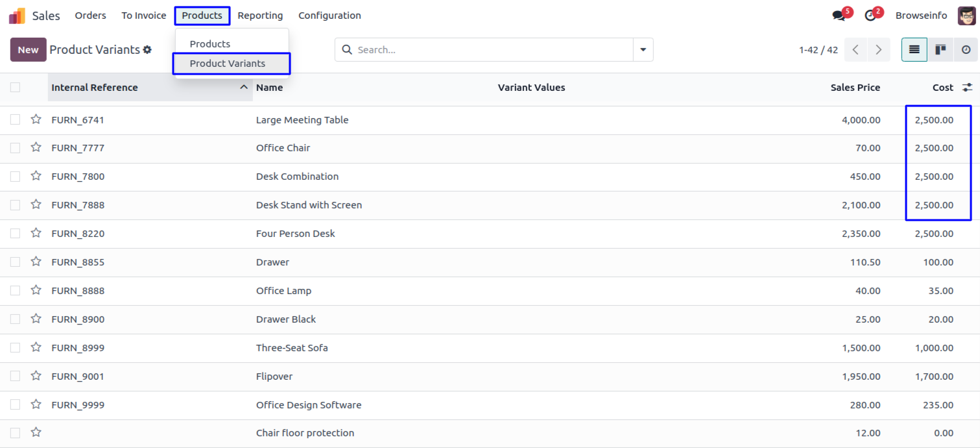Go to the next page of records

(x=878, y=50)
